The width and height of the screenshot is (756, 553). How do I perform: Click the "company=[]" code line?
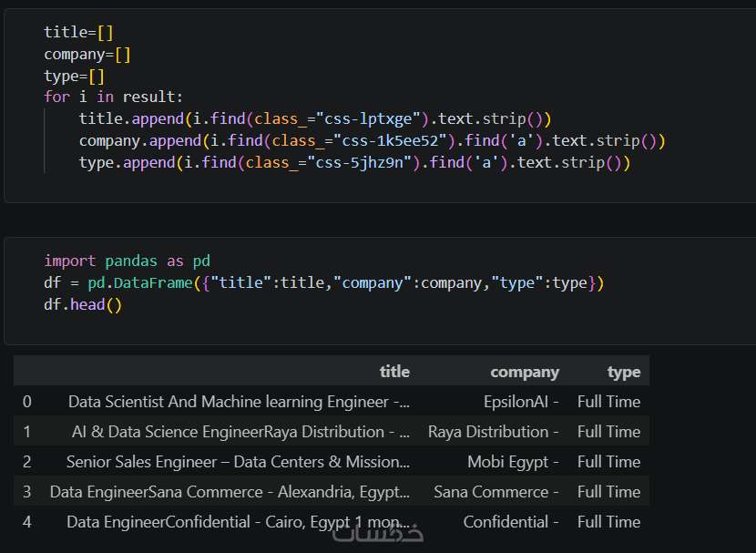[x=87, y=54]
